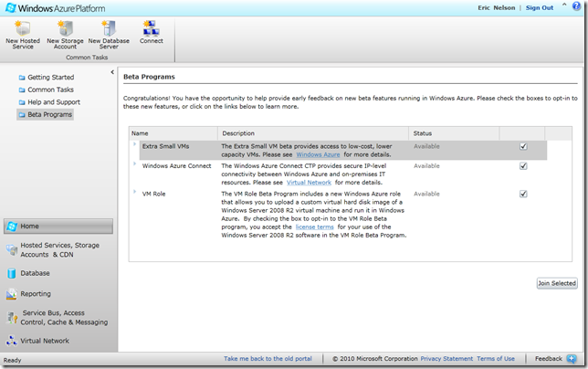Expand the VM Role row arrow
Image resolution: width=588 pixels, height=369 pixels.
134,192
